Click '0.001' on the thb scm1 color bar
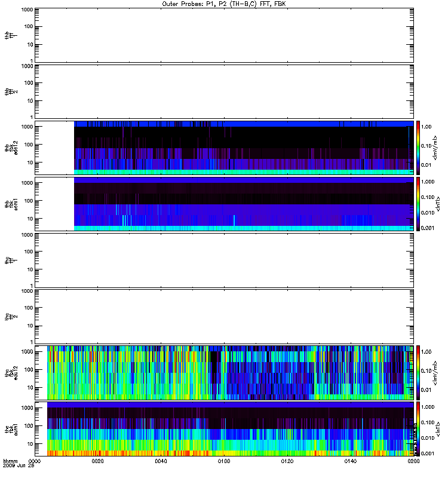 tap(428, 228)
